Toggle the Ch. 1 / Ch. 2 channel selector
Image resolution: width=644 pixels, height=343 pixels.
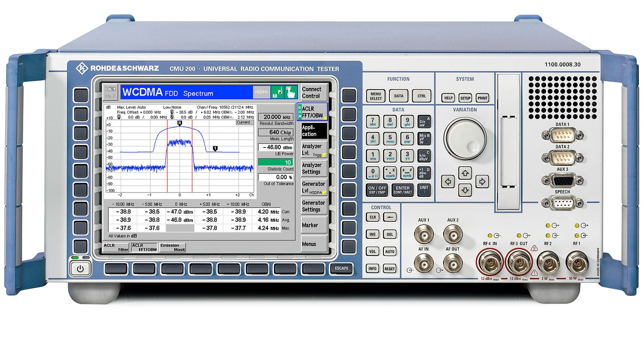110,92
